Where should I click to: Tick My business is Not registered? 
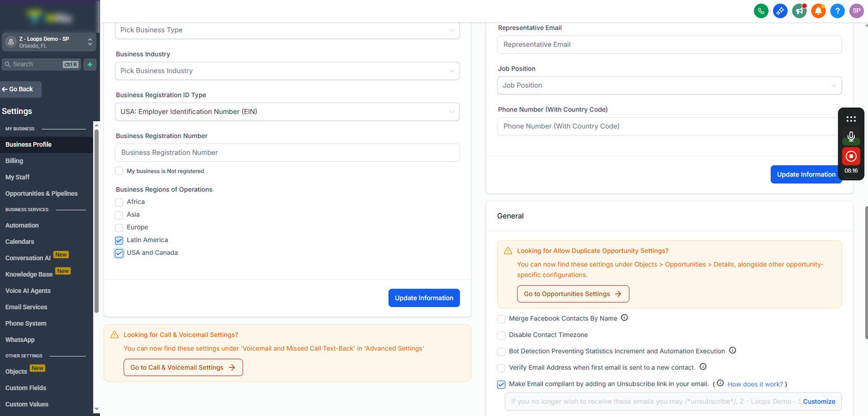119,171
